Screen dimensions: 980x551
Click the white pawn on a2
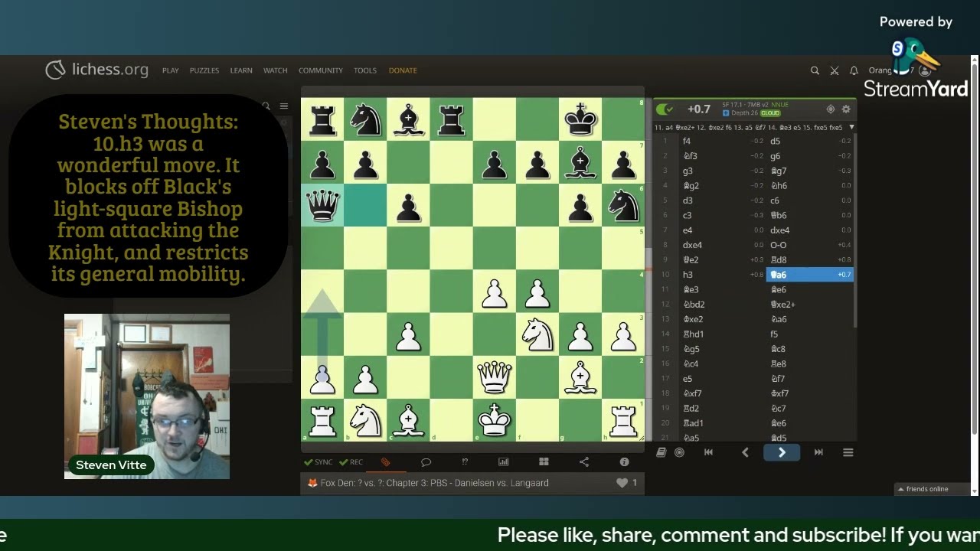[x=322, y=377]
